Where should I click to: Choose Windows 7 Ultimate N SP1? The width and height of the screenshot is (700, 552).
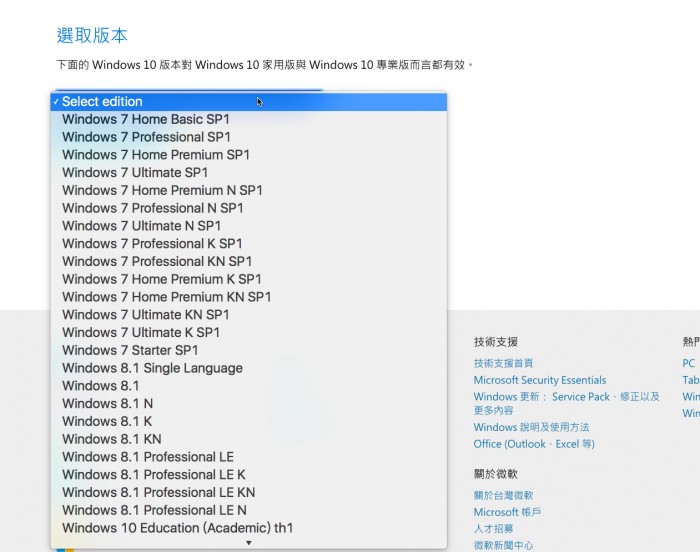(x=249, y=226)
